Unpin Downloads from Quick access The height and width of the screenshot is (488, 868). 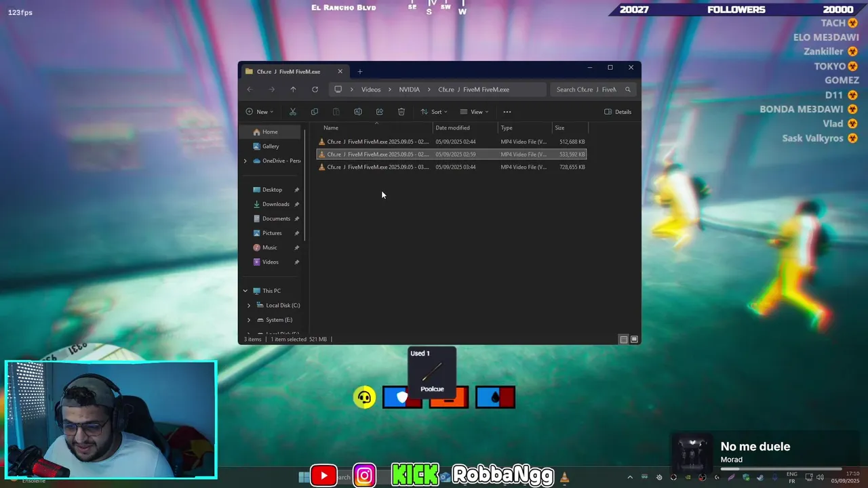coord(296,204)
